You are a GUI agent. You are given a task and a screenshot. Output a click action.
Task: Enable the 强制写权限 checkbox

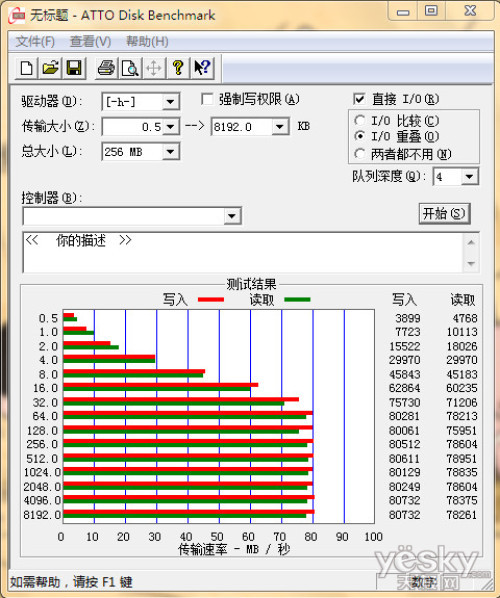tap(207, 100)
